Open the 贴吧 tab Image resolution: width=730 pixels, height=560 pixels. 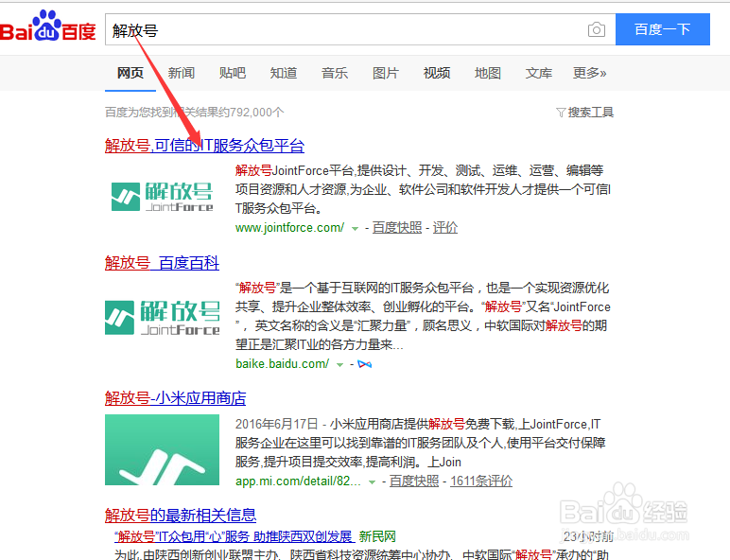pos(233,73)
